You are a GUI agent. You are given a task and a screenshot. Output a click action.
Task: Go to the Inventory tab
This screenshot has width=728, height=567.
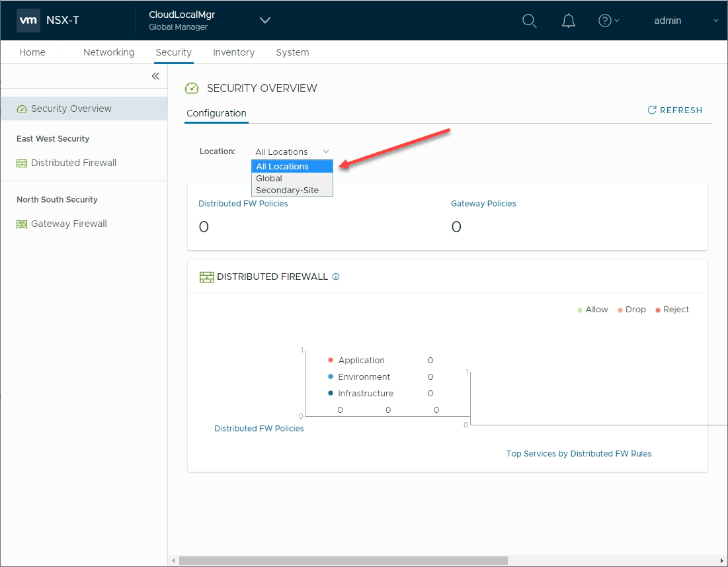[233, 52]
